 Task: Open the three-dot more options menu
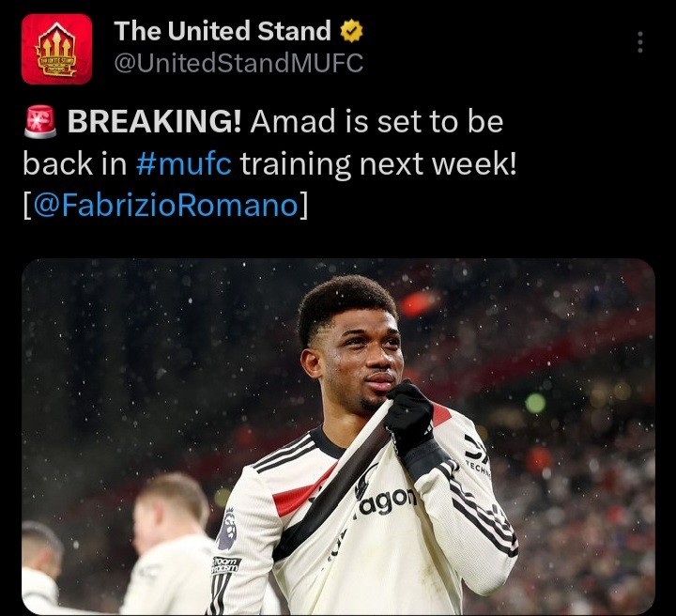tap(640, 42)
